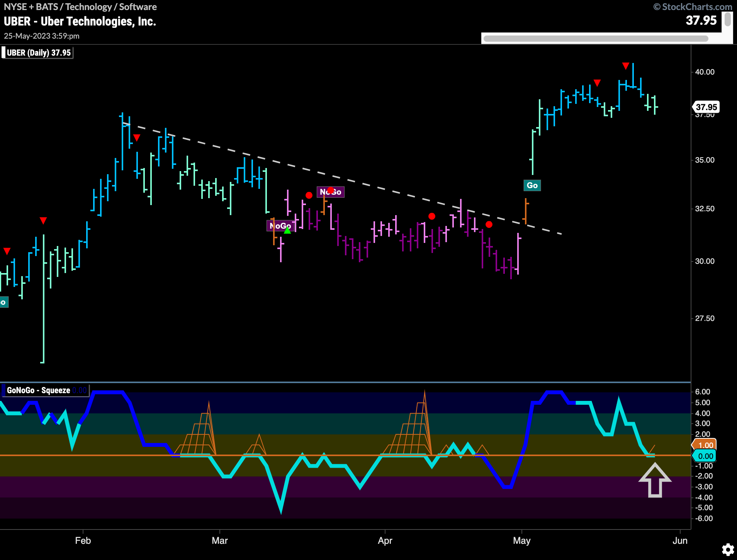Click the 37.95 current price tag
The height and width of the screenshot is (560, 737).
706,107
